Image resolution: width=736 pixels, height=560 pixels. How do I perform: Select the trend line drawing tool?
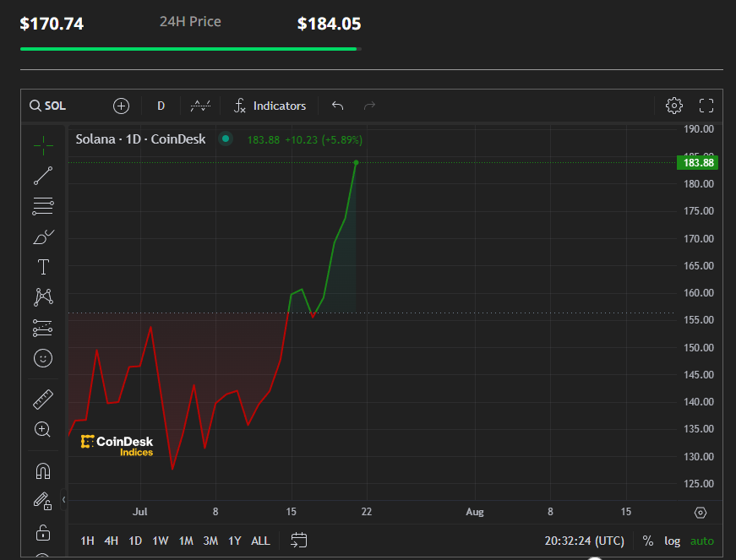(43, 176)
